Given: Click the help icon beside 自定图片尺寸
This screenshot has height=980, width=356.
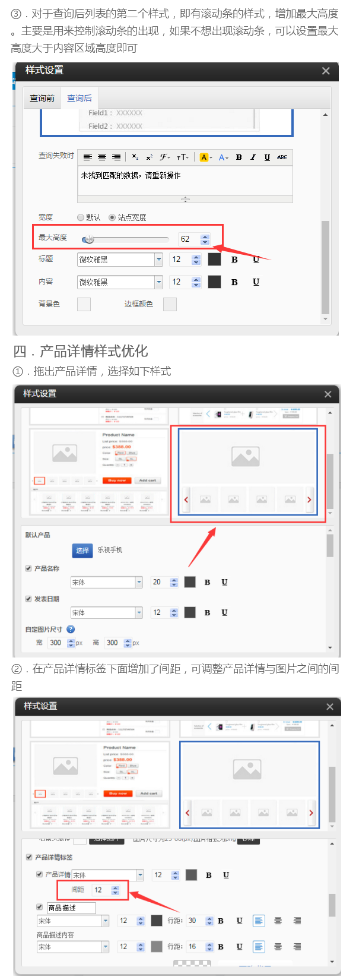Looking at the screenshot, I should point(71,630).
